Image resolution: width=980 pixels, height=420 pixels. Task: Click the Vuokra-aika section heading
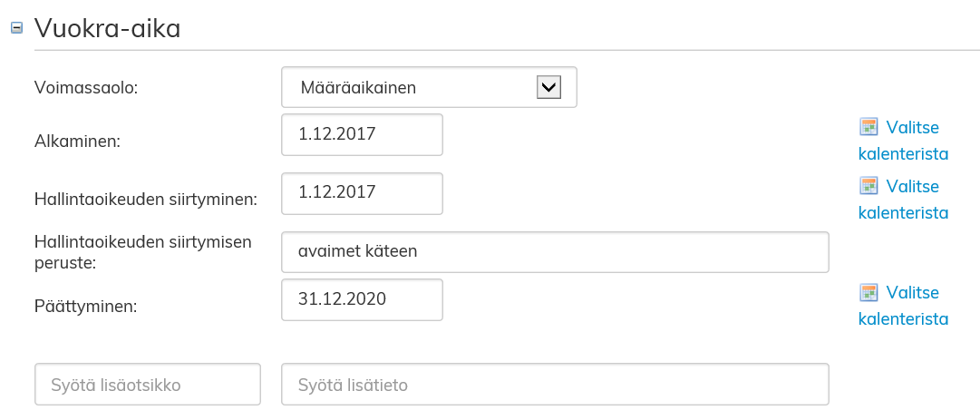click(x=107, y=28)
